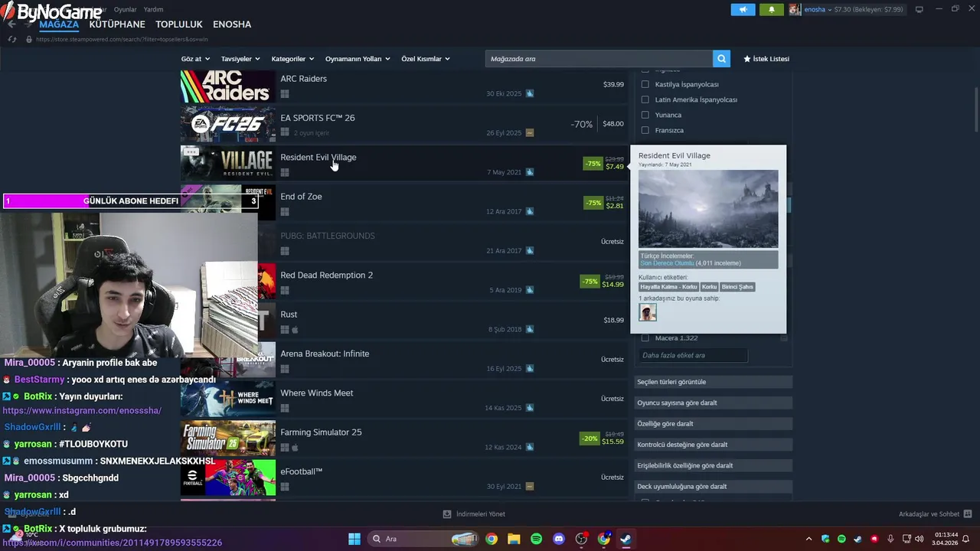
Task: Open the ENOSHA profile tab
Action: coord(232,24)
